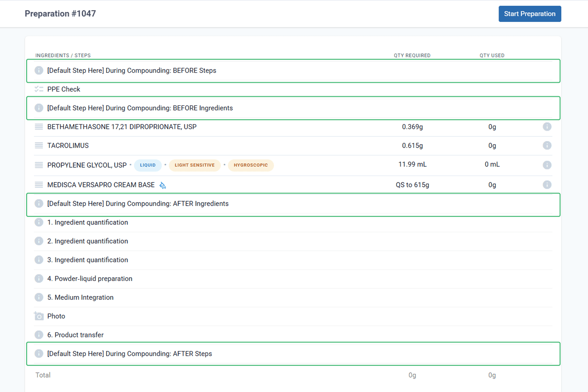Click info icon for step 1 Ingredient quantification
This screenshot has height=392, width=588.
39,222
